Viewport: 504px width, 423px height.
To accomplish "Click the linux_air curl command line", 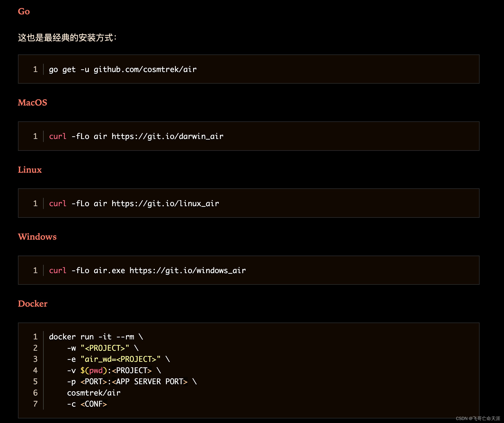I will point(134,203).
